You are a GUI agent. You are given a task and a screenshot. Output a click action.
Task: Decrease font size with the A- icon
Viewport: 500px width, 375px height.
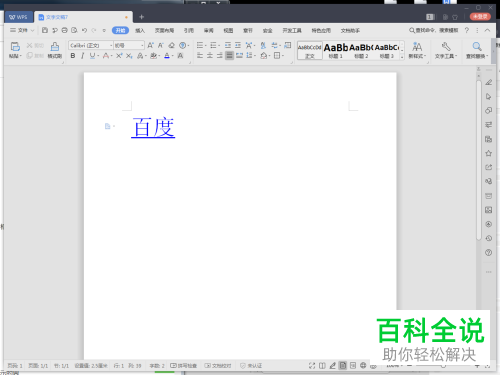161,45
